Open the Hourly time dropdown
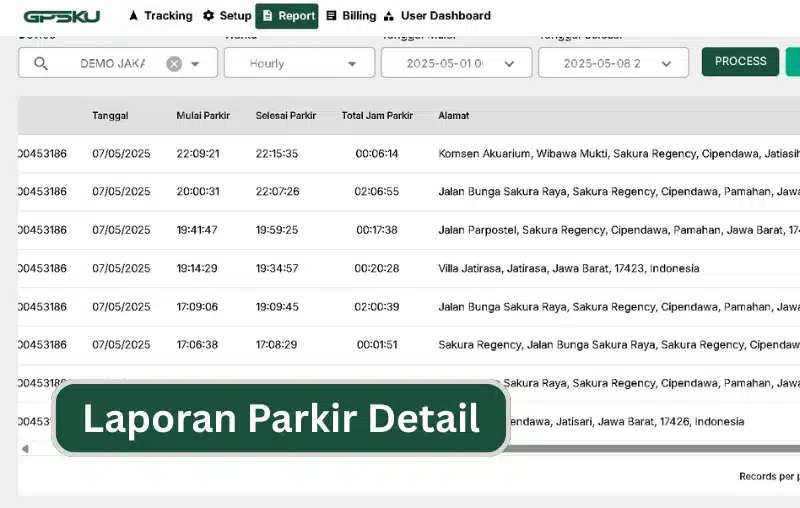Screen dimensions: 800x508 [299, 63]
